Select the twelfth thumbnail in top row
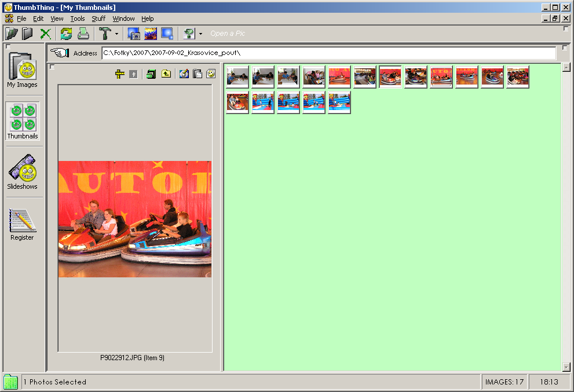Viewport: 574px width, 392px height. [518, 77]
